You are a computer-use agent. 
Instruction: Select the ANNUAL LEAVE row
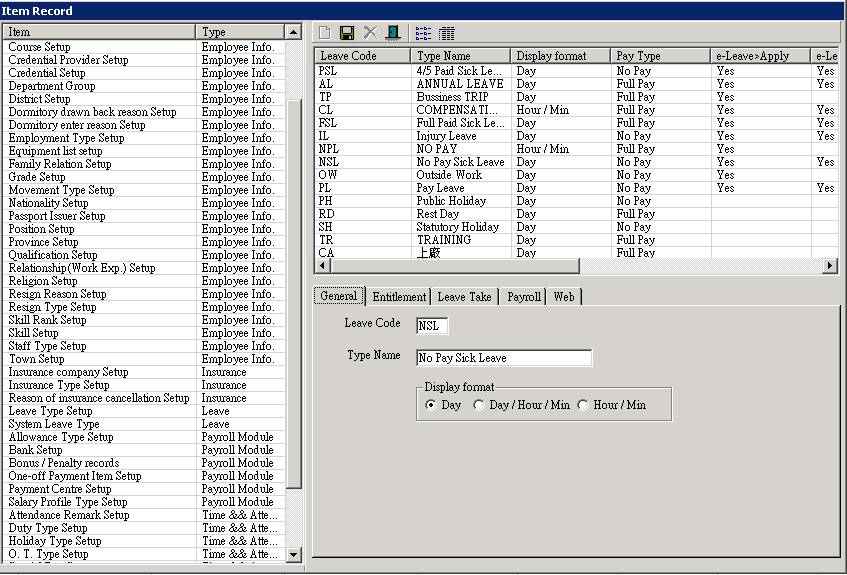pyautogui.click(x=576, y=84)
